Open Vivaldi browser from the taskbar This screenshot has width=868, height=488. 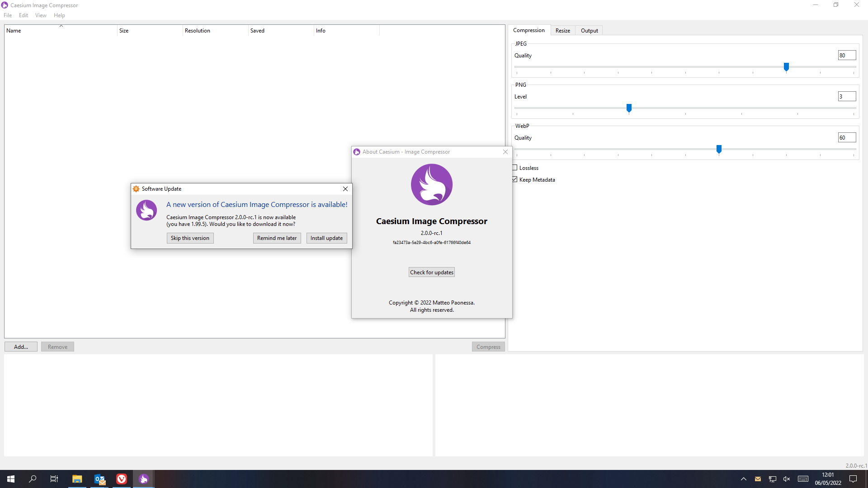coord(121,479)
